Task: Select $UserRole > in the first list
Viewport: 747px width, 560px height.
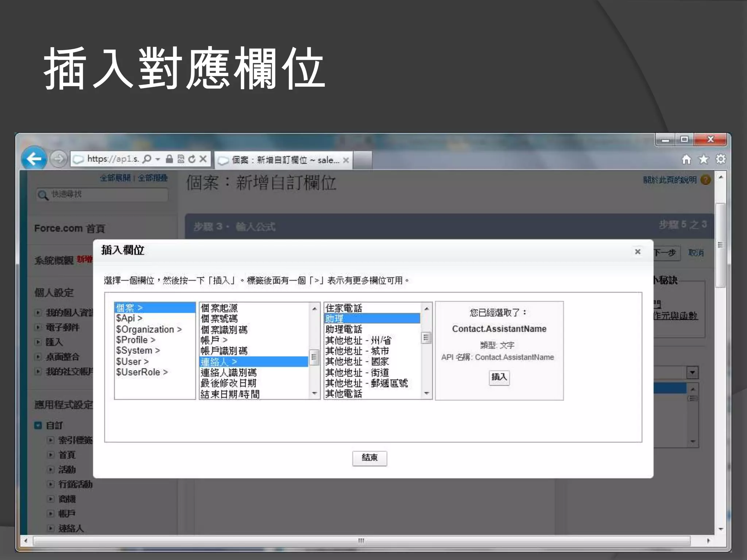Action: click(155, 372)
